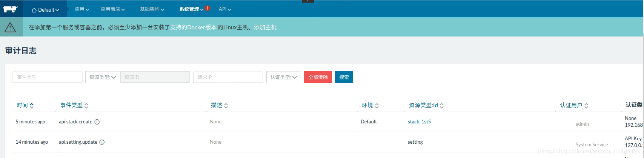Sort by the 事件类型 column header
Screen dimensions: 644x158
[x=74, y=105]
